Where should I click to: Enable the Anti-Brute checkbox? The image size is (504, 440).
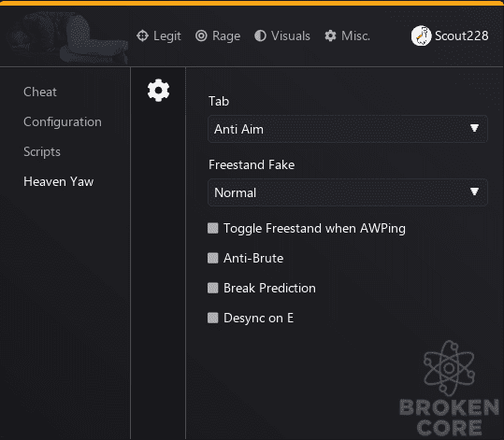point(213,258)
